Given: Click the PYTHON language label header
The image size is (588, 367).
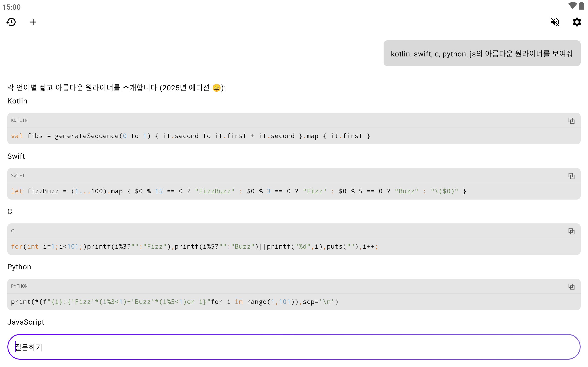Looking at the screenshot, I should 20,286.
